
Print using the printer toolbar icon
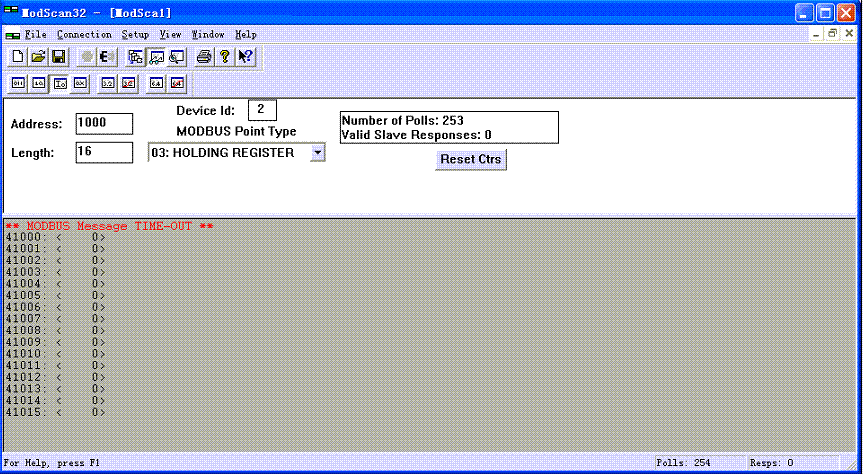[204, 57]
